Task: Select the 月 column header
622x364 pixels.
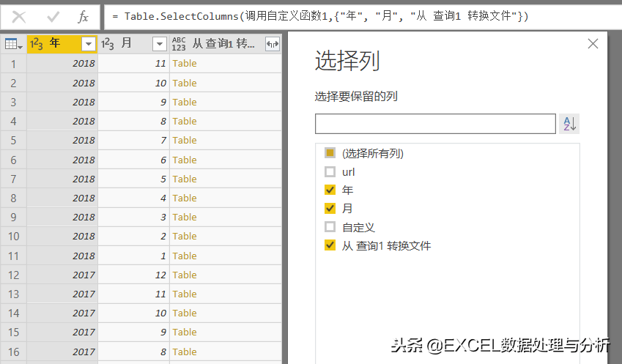Action: tap(133, 44)
